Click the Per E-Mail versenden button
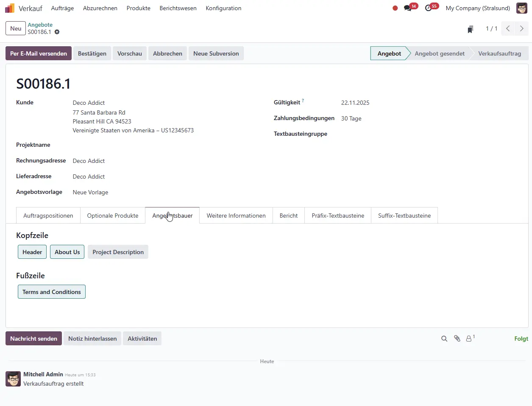Viewport: 532px width, 406px height. click(39, 53)
